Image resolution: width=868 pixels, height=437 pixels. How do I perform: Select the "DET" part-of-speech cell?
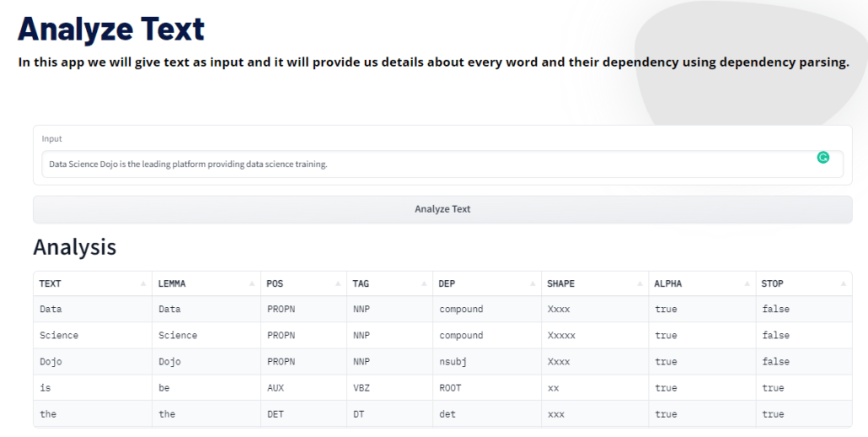(275, 414)
